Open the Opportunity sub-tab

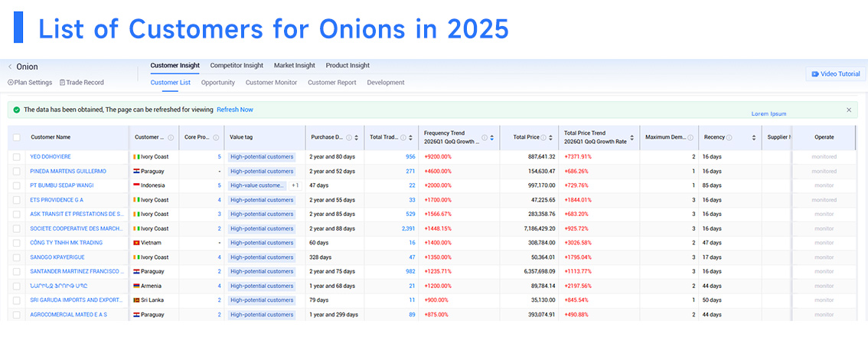(x=218, y=83)
